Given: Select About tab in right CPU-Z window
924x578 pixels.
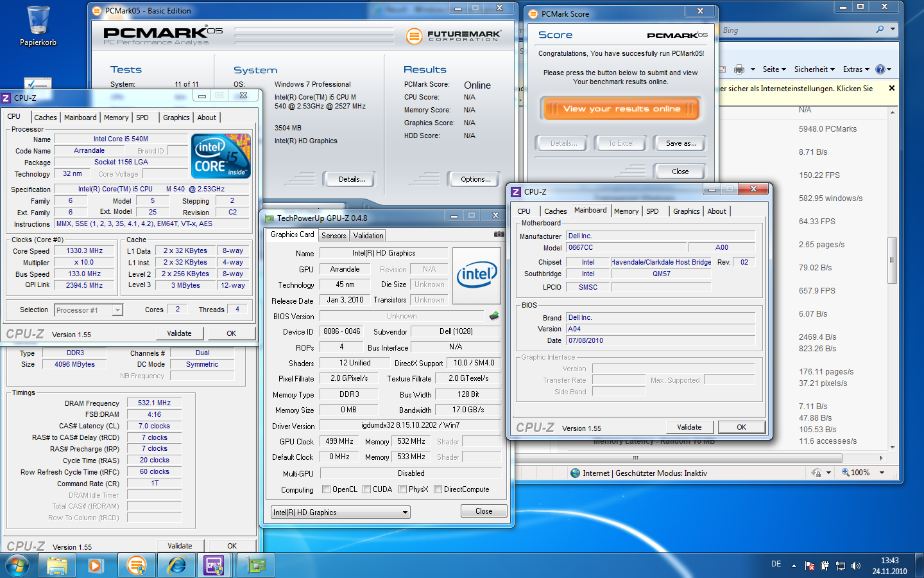Looking at the screenshot, I should tap(717, 211).
